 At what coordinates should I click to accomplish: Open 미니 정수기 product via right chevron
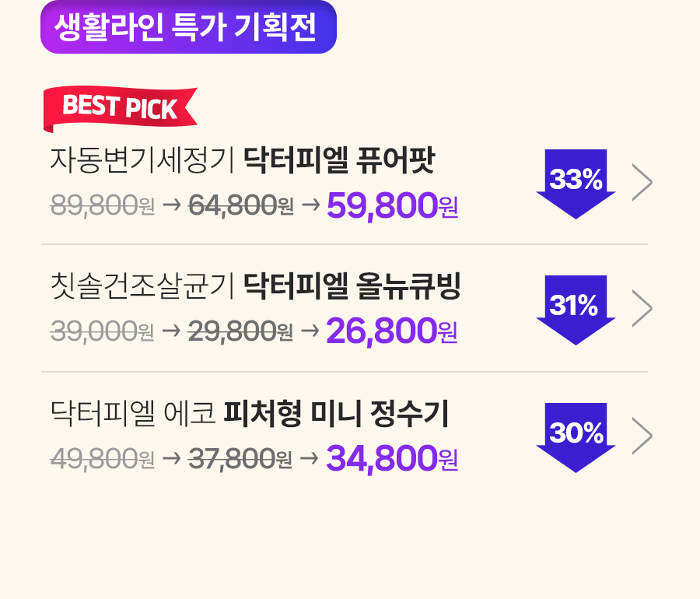642,436
